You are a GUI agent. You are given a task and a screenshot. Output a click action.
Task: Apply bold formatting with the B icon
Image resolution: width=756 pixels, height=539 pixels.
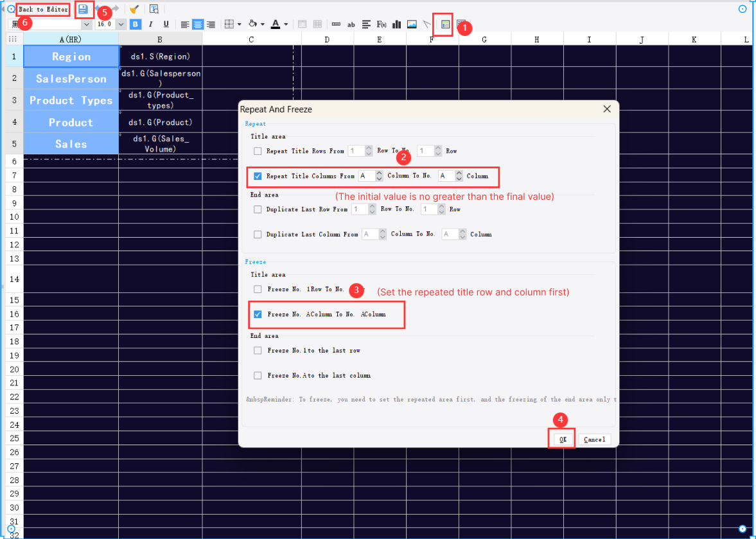point(135,24)
